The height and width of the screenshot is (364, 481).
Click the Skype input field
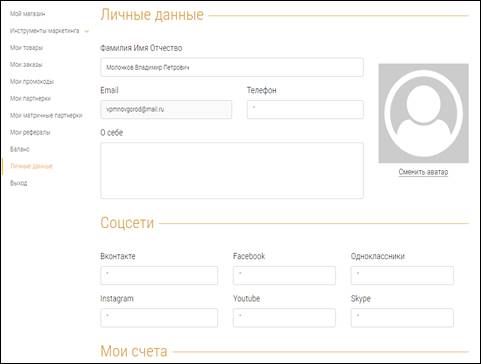[x=402, y=318]
